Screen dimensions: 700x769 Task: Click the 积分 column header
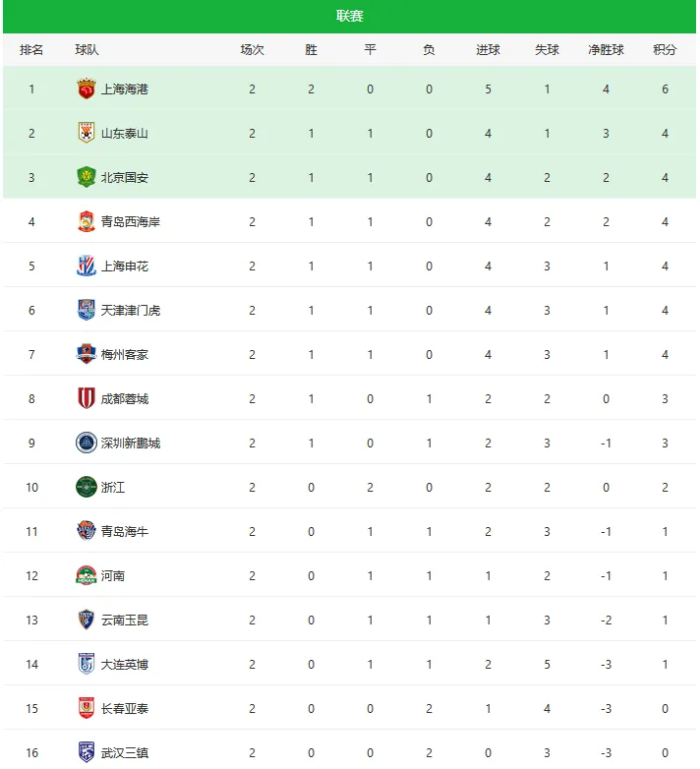point(665,49)
